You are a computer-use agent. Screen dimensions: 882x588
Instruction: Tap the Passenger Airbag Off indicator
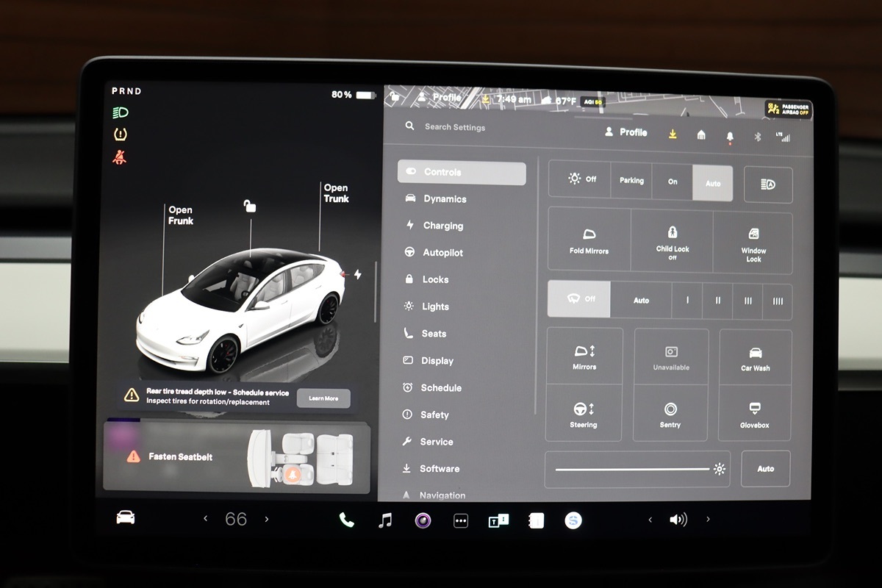788,110
